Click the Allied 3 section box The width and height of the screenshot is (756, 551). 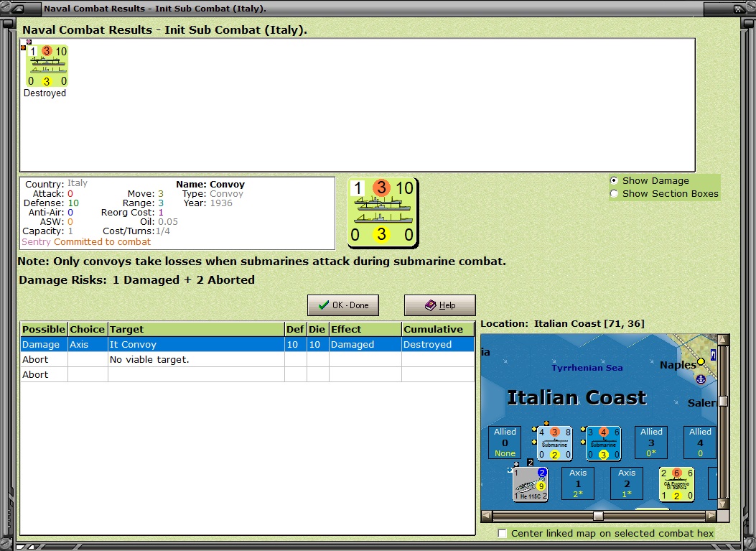coord(651,442)
